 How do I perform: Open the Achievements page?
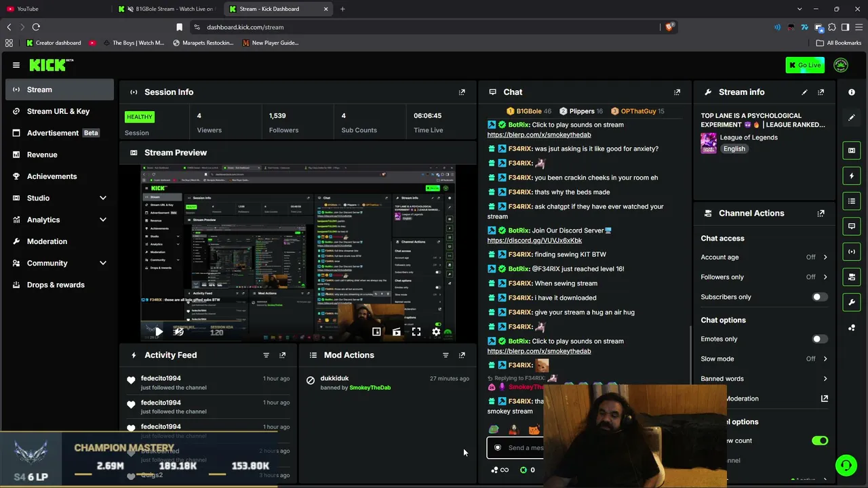tap(60, 176)
